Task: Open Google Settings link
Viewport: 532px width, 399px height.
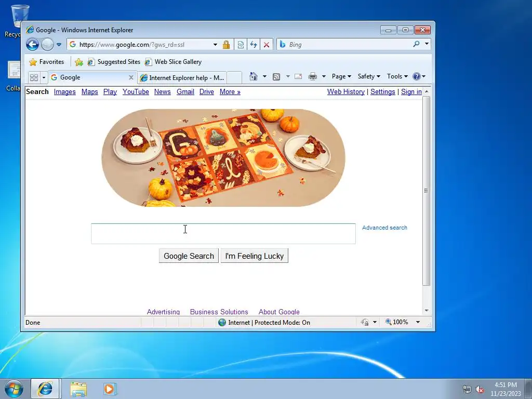Action: coord(383,92)
